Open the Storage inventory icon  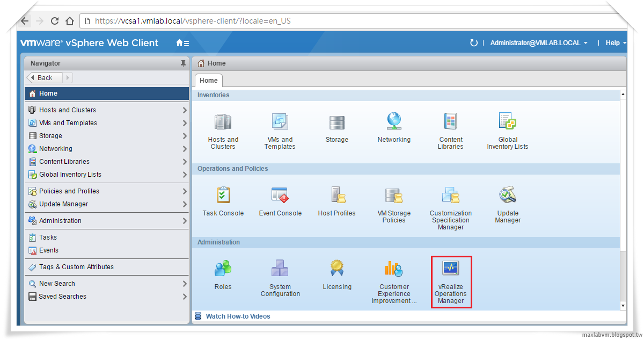coord(336,122)
